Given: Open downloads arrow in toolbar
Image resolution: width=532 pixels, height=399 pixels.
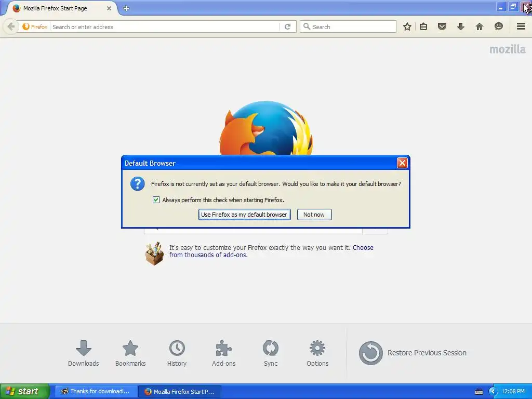Looking at the screenshot, I should 460,26.
